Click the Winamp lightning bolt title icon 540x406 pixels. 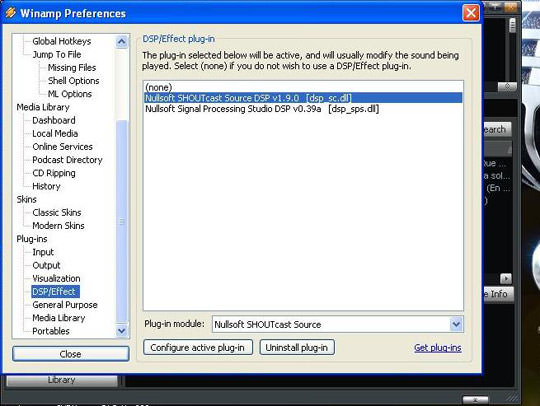pos(10,13)
